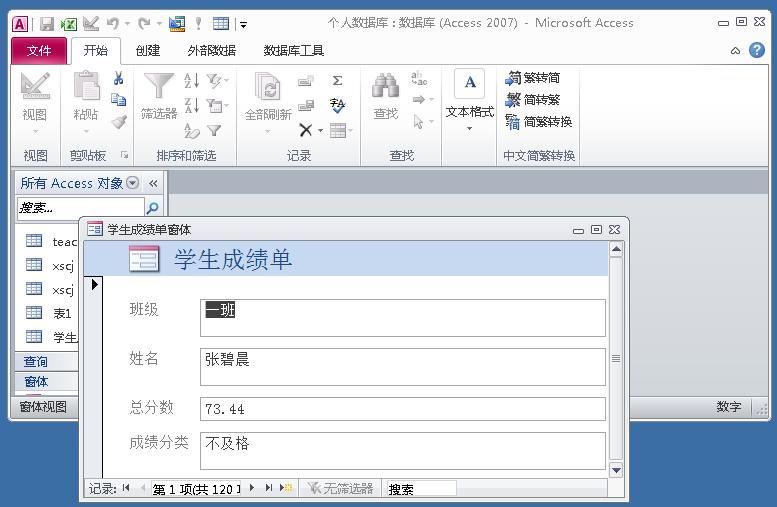The image size is (777, 507).
Task: Click the 总分数 field showing 73.44
Action: [403, 409]
